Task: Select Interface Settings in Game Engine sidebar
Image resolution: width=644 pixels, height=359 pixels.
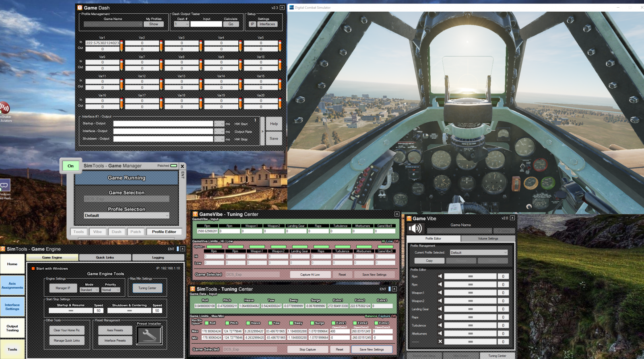Action: pos(12,307)
